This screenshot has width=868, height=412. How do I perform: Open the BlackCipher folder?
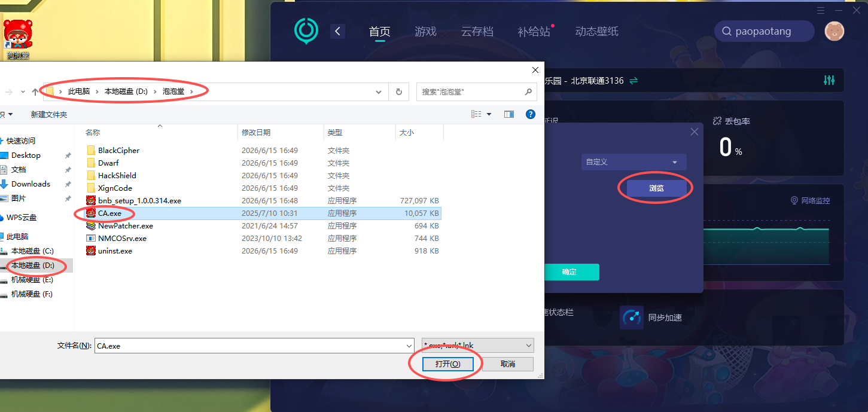[118, 150]
